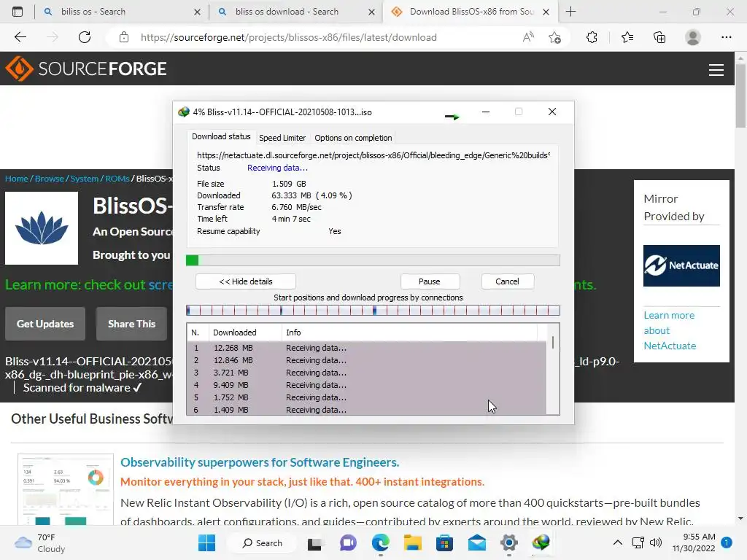Viewport: 747px width, 560px height.
Task: Open Settings gear in taskbar
Action: (x=508, y=542)
